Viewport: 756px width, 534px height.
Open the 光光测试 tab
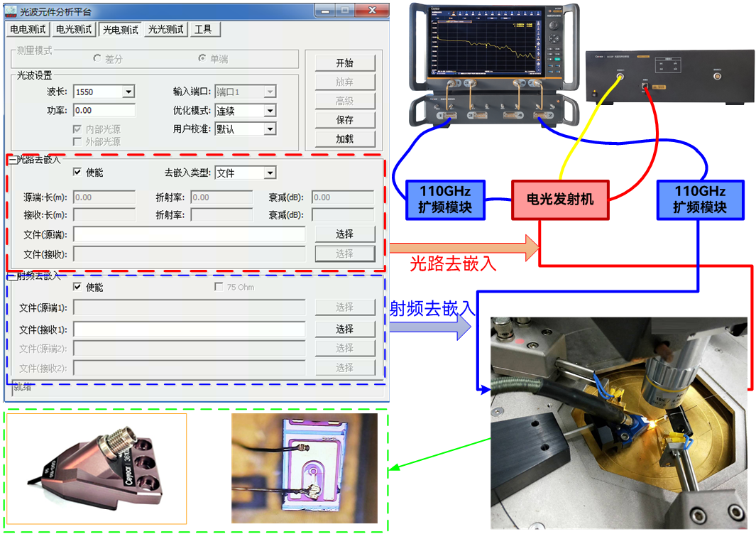[165, 29]
